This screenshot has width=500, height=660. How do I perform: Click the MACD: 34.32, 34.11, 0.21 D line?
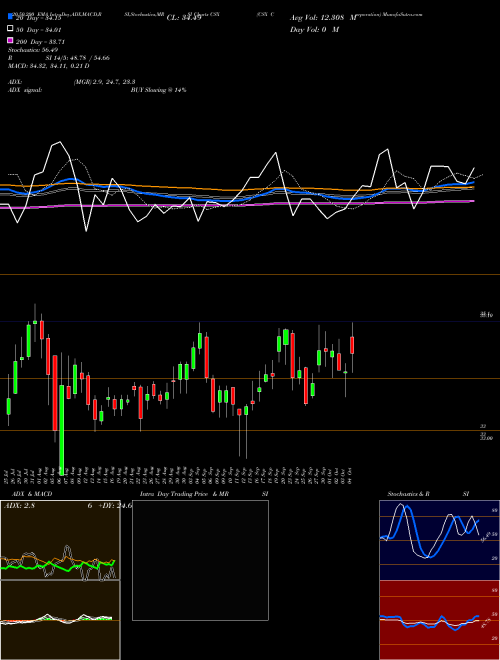click(x=49, y=66)
